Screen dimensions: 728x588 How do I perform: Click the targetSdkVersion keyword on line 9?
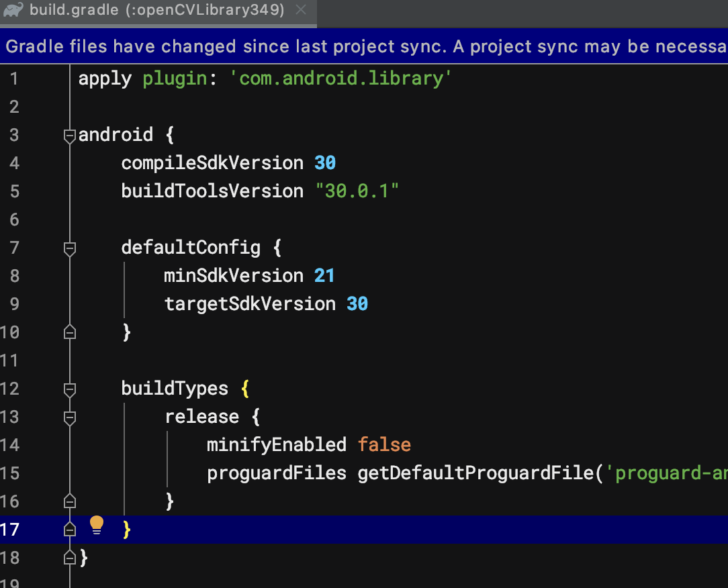[250, 304]
